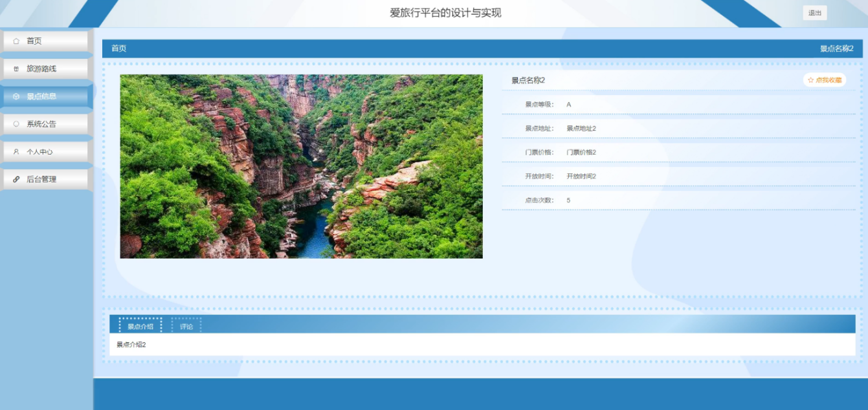
Task: Click the cube icon beside 景点信息
Action: click(16, 96)
